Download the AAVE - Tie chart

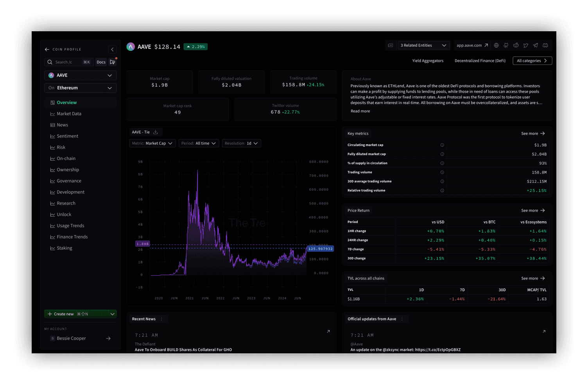tap(156, 132)
